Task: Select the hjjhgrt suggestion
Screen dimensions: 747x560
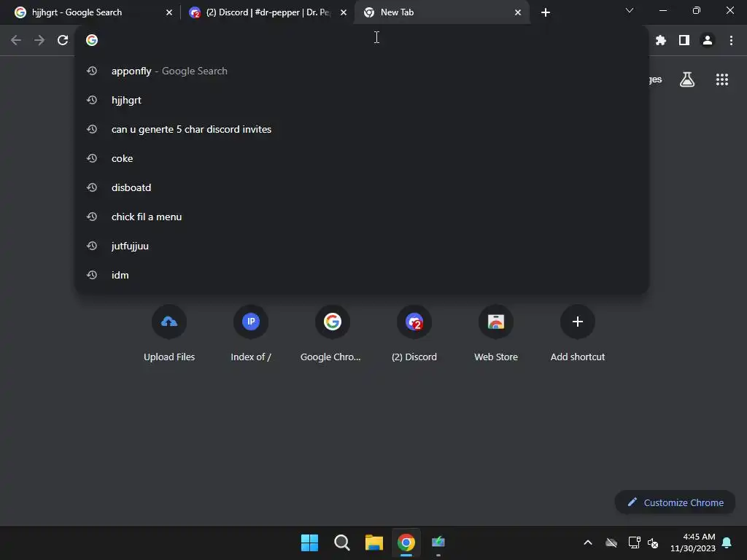Action: coord(362,100)
